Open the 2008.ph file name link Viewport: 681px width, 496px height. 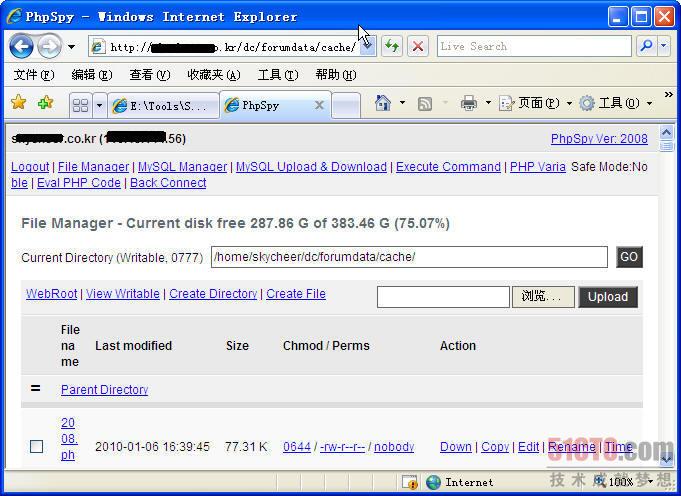[68, 439]
